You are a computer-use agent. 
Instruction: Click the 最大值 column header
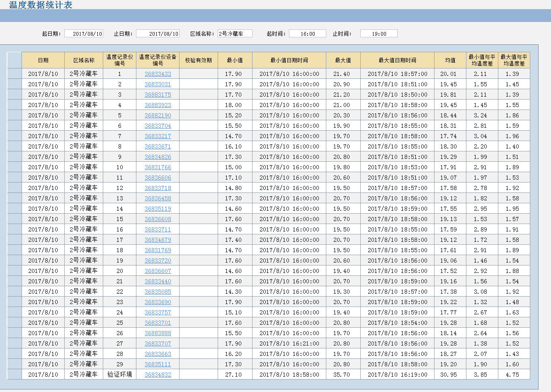coord(343,60)
